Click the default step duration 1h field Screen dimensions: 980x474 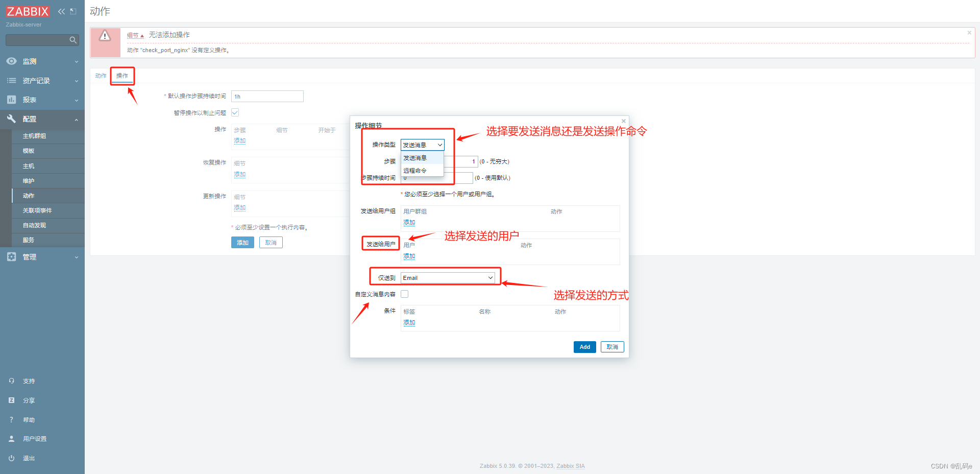[x=267, y=97]
